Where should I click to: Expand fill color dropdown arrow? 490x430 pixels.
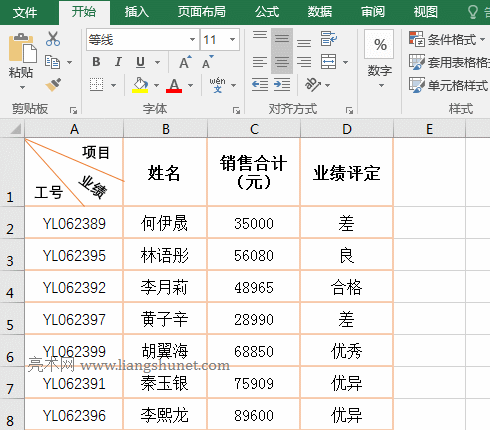tap(156, 85)
